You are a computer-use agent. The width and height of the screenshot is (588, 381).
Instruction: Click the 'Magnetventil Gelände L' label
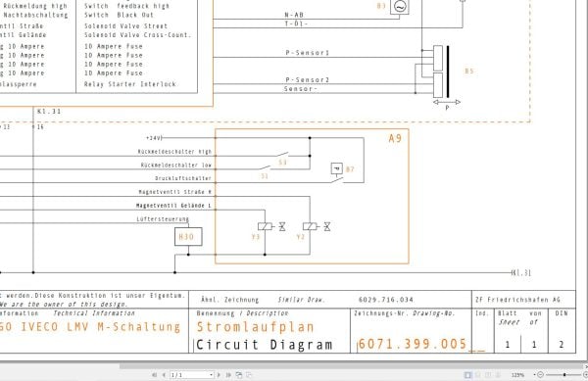(173, 206)
